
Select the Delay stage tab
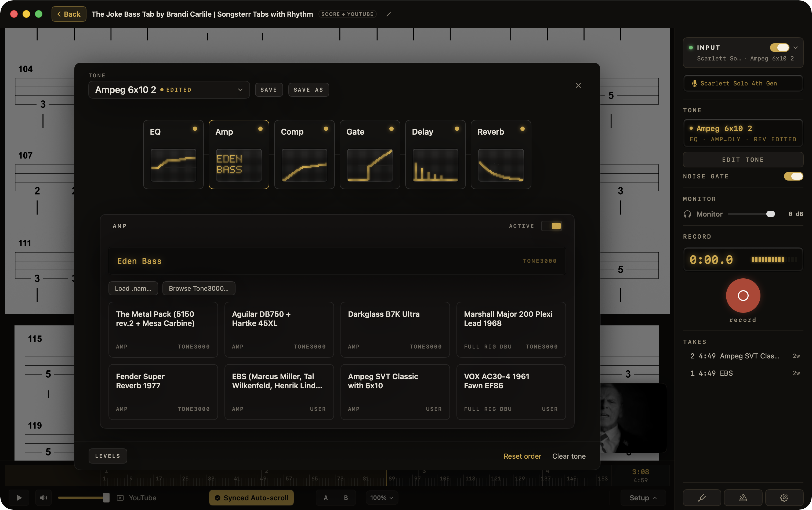[x=435, y=155]
